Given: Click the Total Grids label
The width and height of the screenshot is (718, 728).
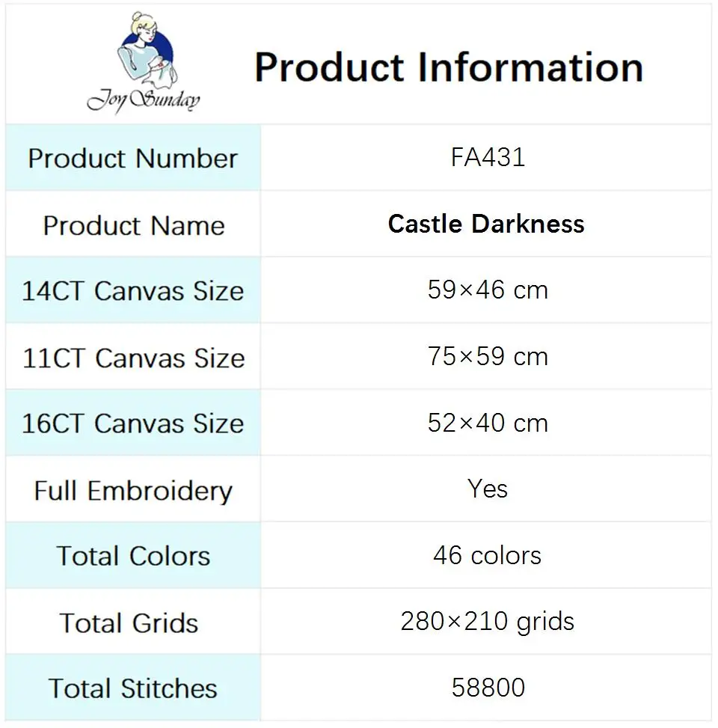Looking at the screenshot, I should pos(129,623).
